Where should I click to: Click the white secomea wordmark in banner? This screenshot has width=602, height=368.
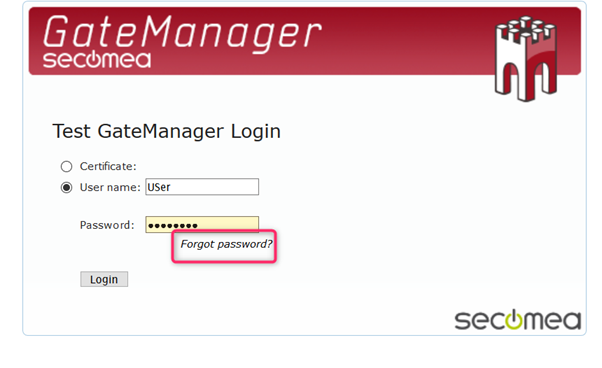pos(97,60)
